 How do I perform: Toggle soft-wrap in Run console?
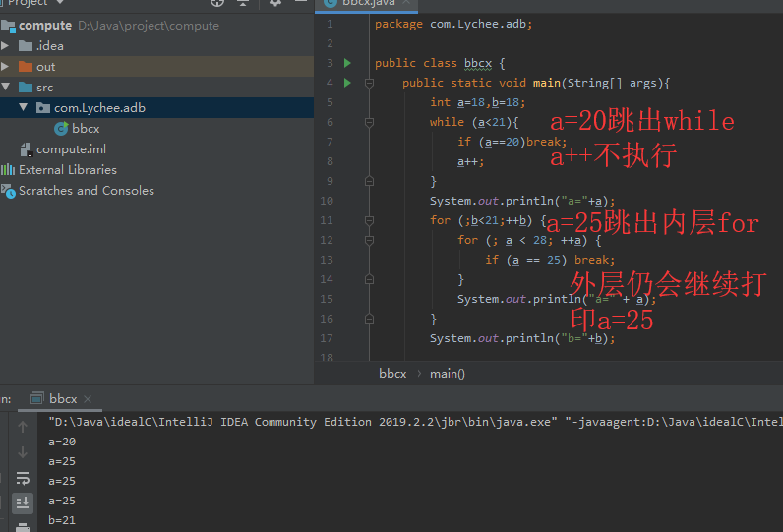tap(23, 478)
